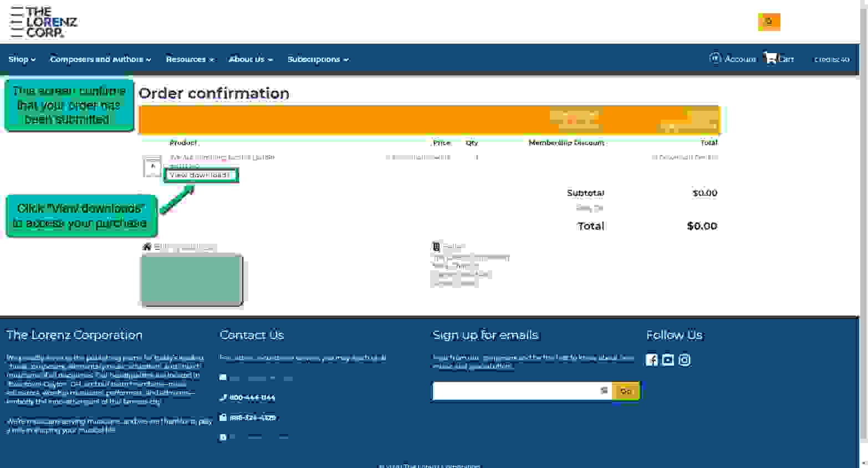The image size is (868, 468).
Task: Expand the About Us dropdown
Action: click(x=251, y=59)
